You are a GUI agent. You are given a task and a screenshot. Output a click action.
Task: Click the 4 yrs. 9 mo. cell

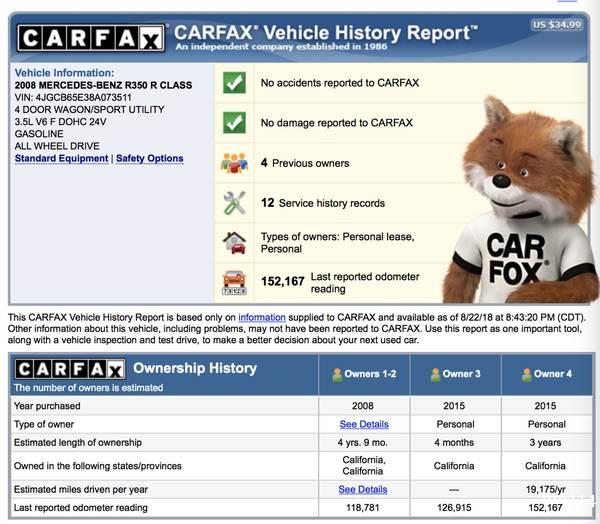363,442
